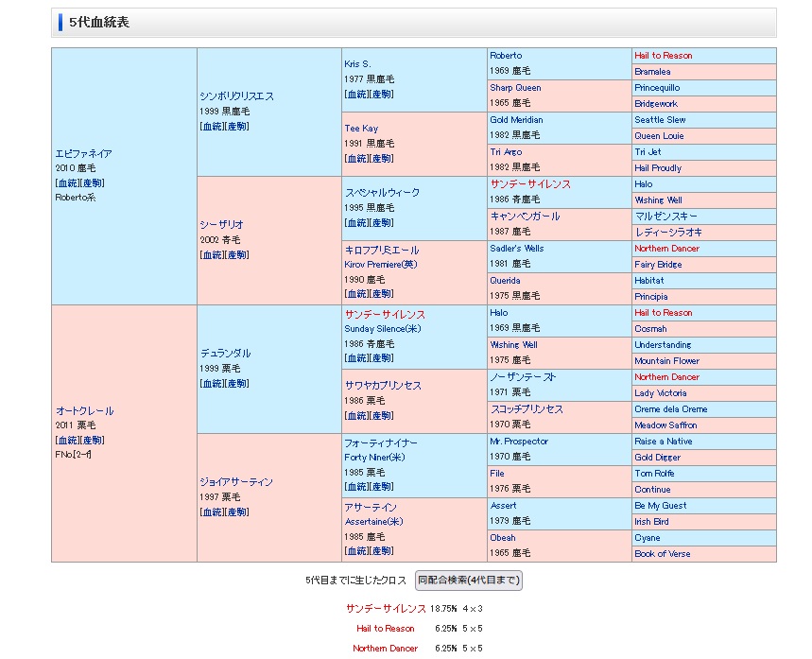Image resolution: width=812 pixels, height=659 pixels.
Task: Click the Lady Victoria link
Action: click(661, 392)
